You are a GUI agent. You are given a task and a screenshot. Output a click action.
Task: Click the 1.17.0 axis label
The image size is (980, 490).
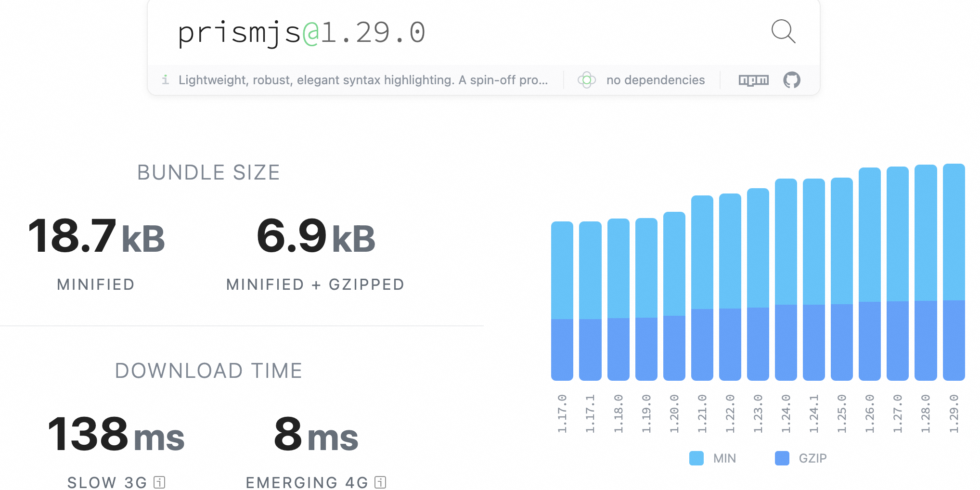click(562, 413)
